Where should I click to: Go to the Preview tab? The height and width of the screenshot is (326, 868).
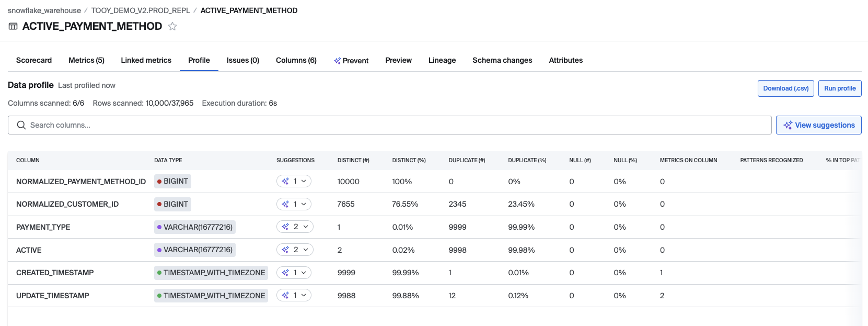point(399,60)
